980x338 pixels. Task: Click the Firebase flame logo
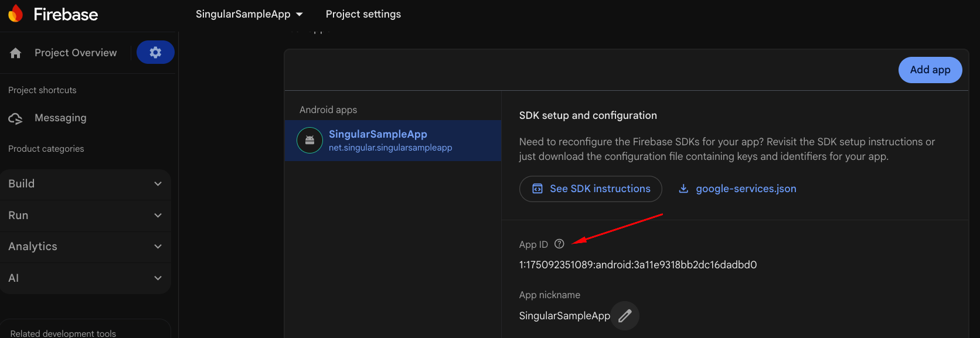pyautogui.click(x=16, y=13)
